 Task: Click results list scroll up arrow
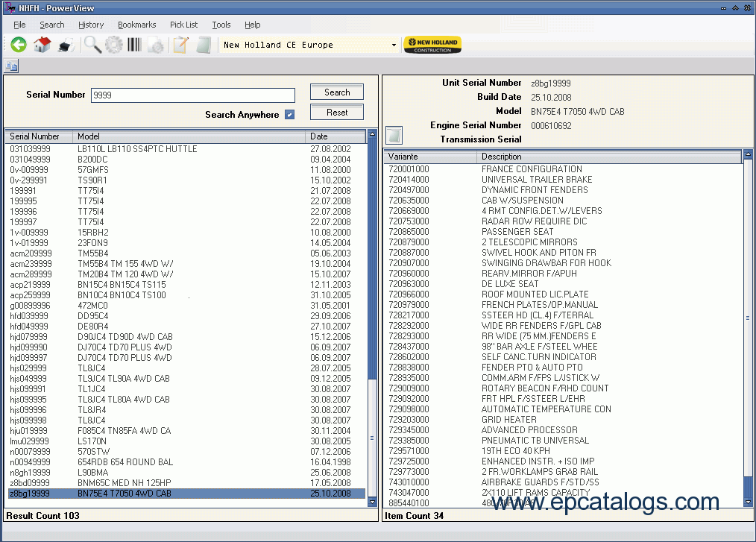(372, 133)
